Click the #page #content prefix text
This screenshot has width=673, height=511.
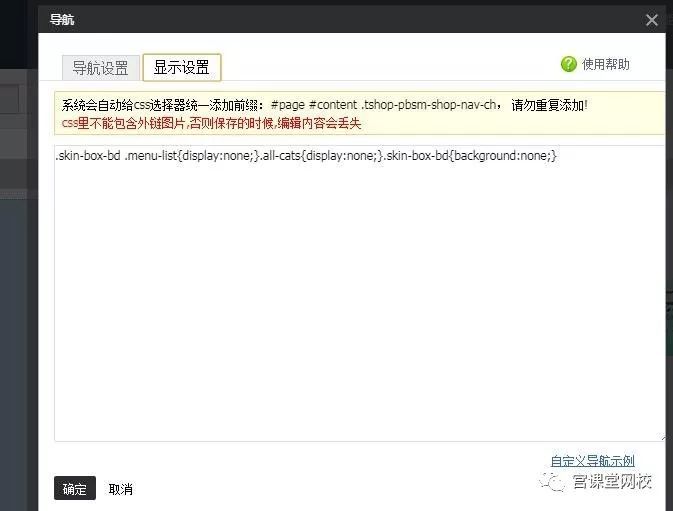(x=314, y=105)
